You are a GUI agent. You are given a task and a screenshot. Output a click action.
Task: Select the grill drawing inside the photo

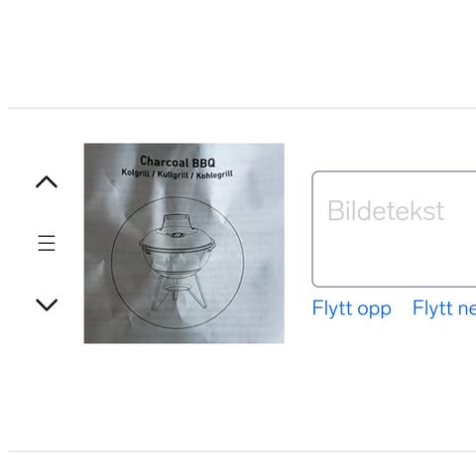pyautogui.click(x=178, y=263)
